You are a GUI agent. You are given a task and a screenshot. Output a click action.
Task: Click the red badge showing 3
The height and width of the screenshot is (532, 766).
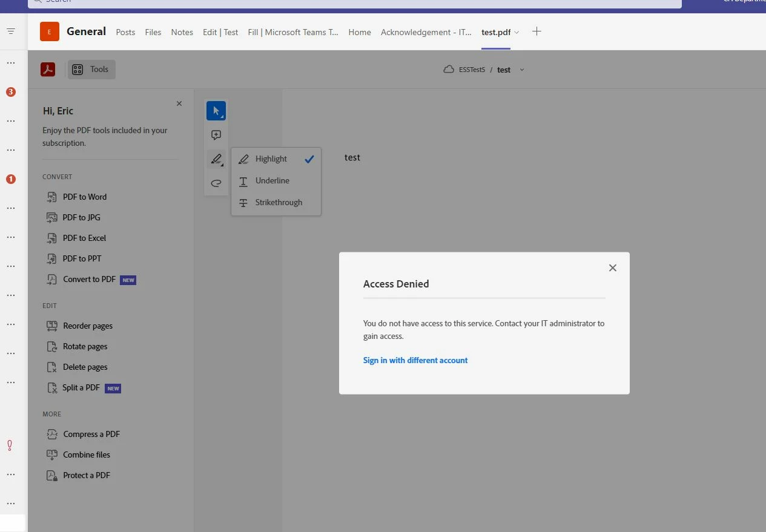coord(11,92)
